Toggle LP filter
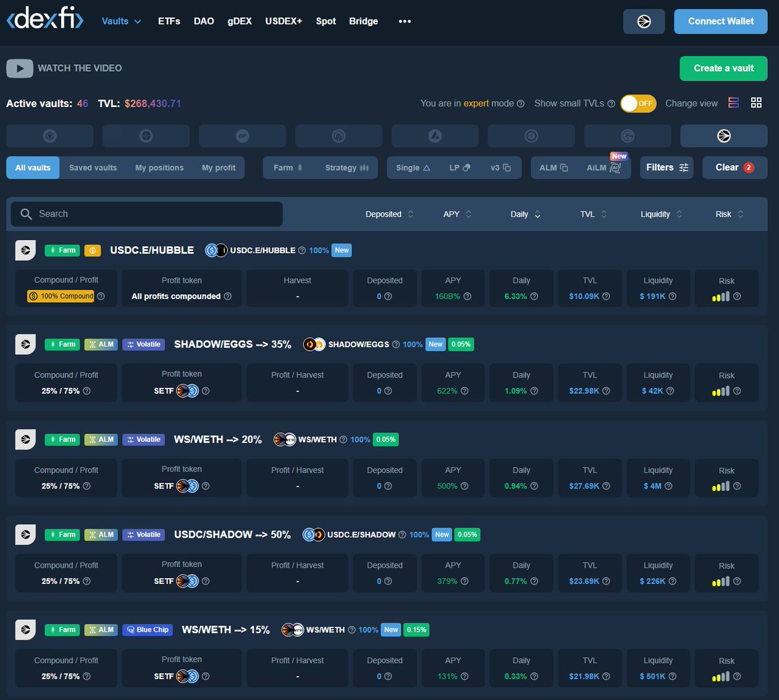 460,167
